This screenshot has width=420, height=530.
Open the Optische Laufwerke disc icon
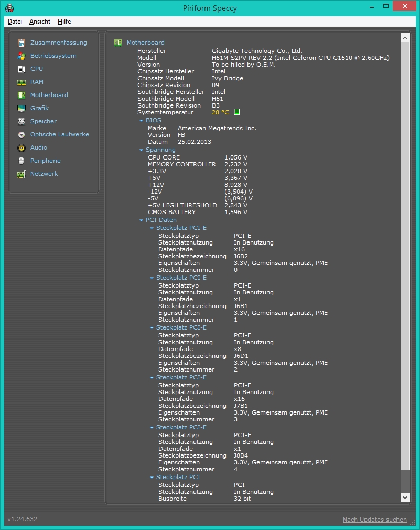21,134
